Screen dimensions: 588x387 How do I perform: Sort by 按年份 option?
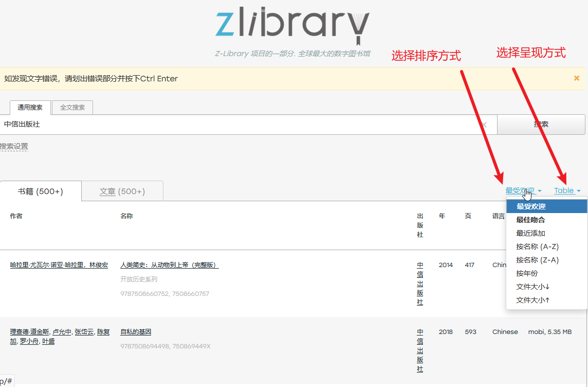pyautogui.click(x=527, y=273)
